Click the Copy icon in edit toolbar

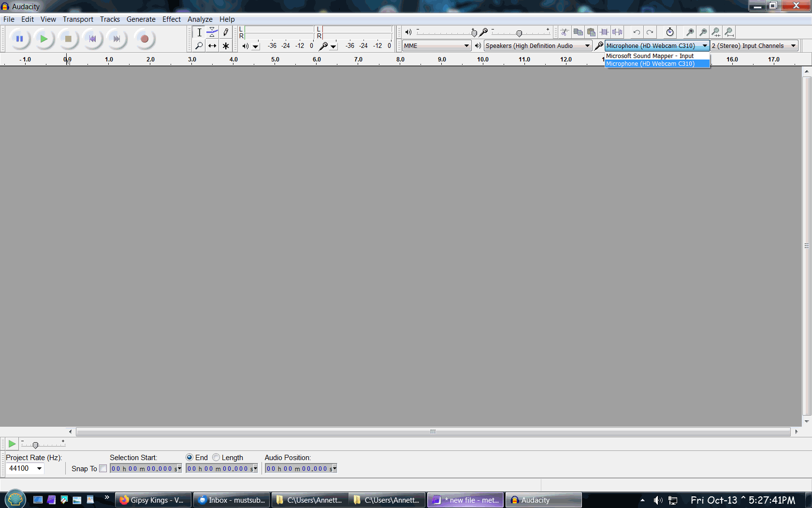pos(578,32)
